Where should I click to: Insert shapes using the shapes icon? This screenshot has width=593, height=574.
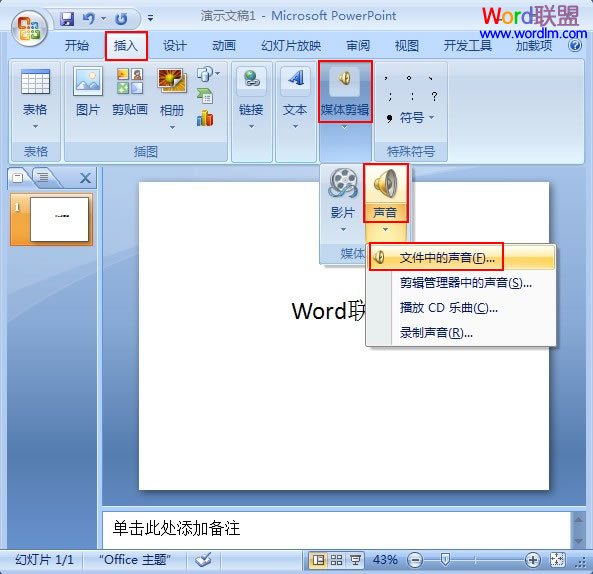(205, 74)
